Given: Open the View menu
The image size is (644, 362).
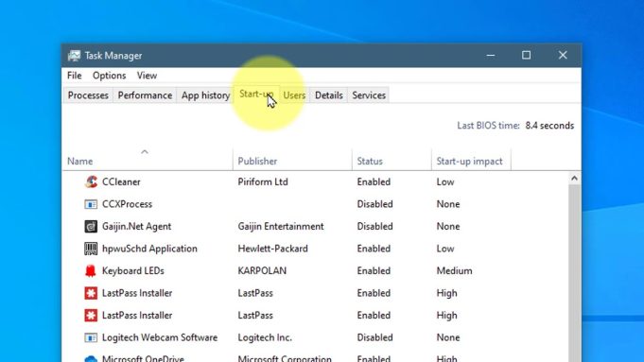Looking at the screenshot, I should coord(147,76).
